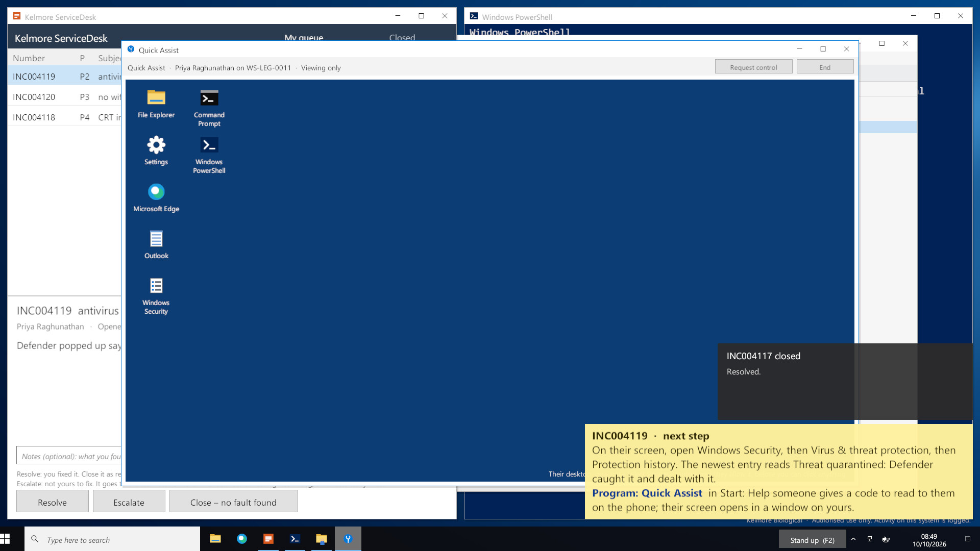Image resolution: width=980 pixels, height=551 pixels.
Task: Click the P priority column header
Action: click(x=82, y=58)
